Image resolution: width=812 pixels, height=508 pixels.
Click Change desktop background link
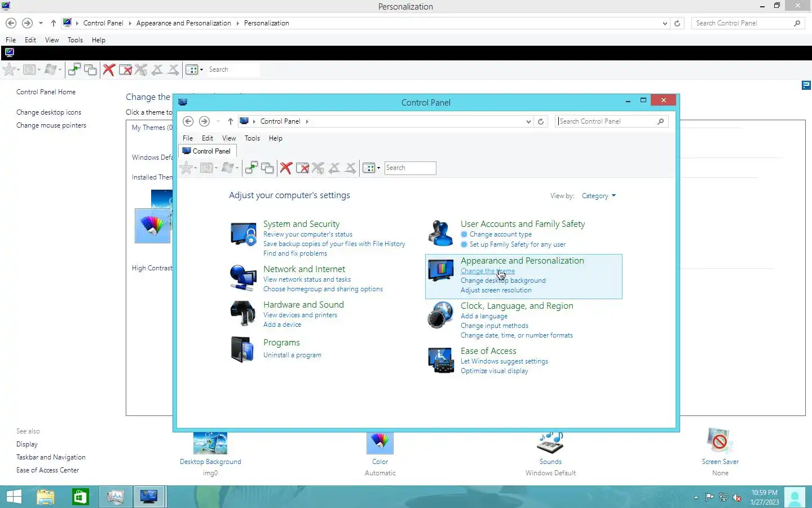503,281
